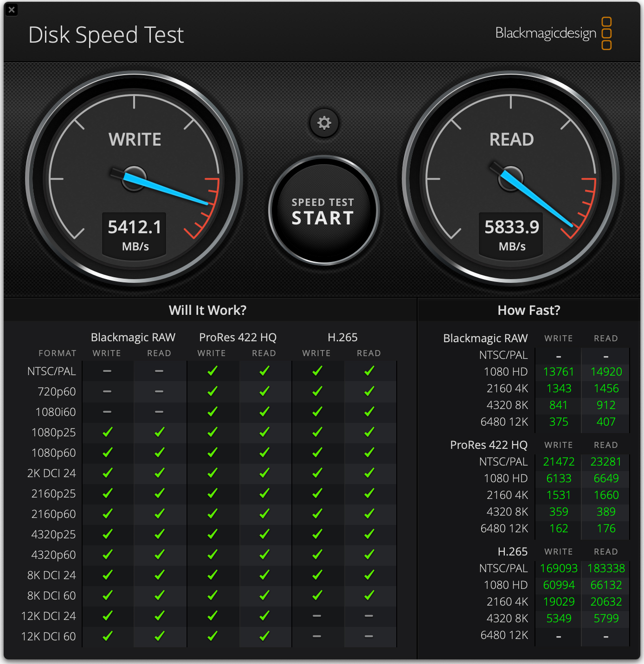Click the 12K DCI 24 H.265 write dash
This screenshot has width=644, height=664.
[317, 616]
